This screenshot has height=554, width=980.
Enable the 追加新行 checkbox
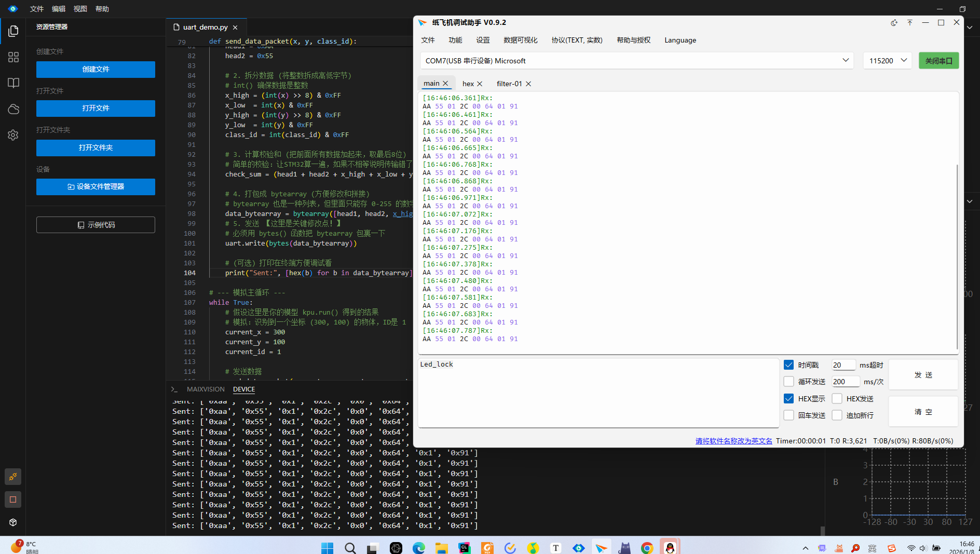[x=837, y=415]
